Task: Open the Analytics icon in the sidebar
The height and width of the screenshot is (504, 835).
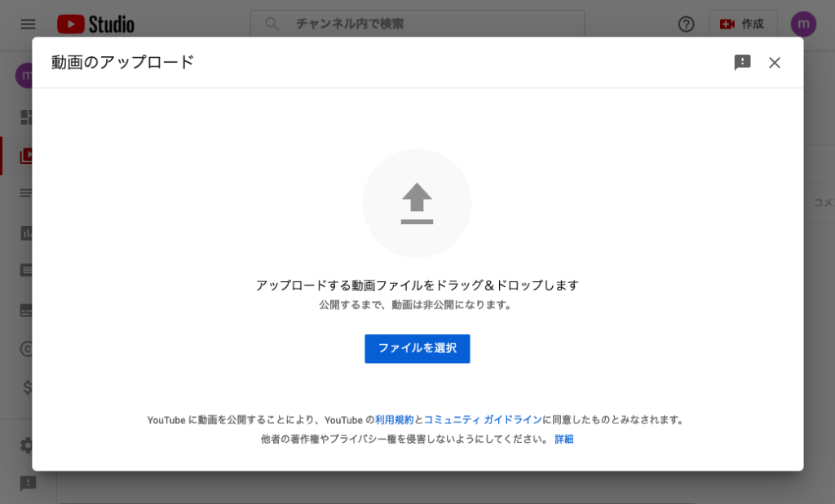Action: pos(27,232)
